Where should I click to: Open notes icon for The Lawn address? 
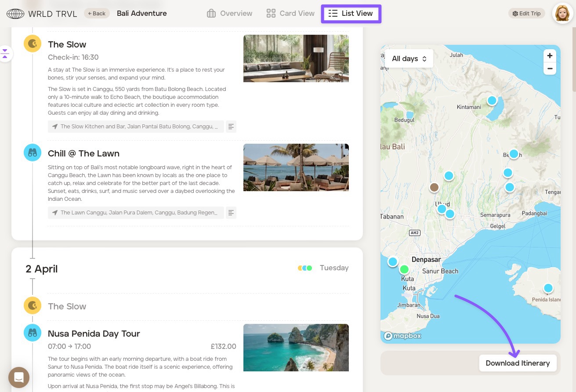pos(231,213)
